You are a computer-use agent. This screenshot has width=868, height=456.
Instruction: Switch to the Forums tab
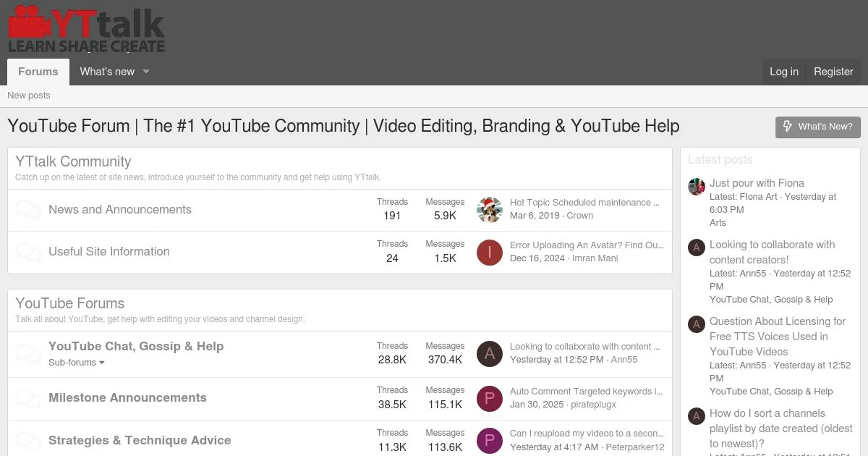(x=38, y=72)
